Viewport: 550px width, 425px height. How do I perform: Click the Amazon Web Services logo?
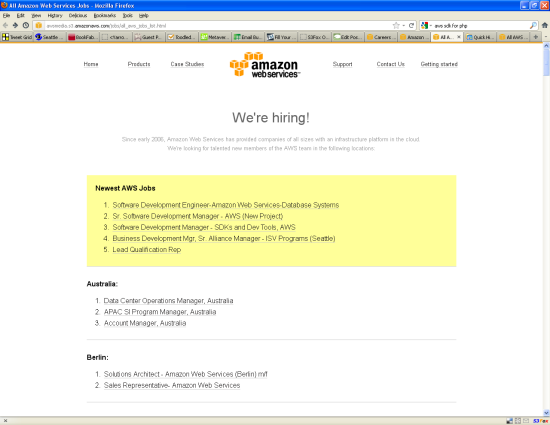[265, 65]
